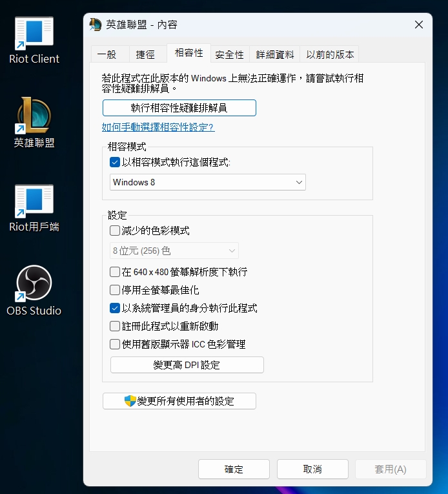Viewport: 448px width, 494px height.
Task: Click 變更所有使用者的設定 shield button
Action: point(179,401)
